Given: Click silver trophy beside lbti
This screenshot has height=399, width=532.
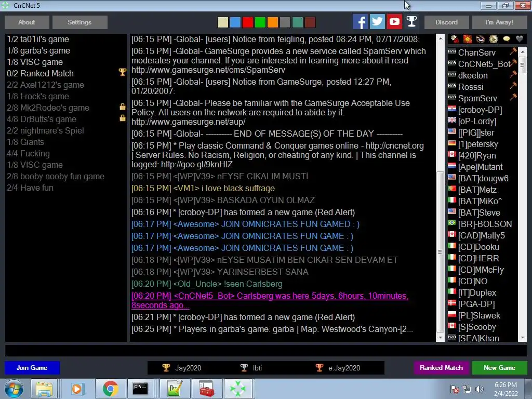Looking at the screenshot, I should [244, 368].
